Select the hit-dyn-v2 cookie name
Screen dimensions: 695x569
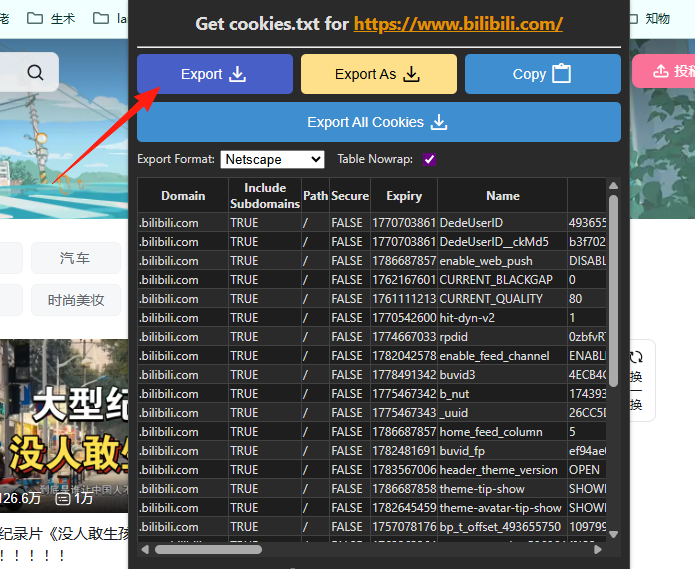pos(503,318)
